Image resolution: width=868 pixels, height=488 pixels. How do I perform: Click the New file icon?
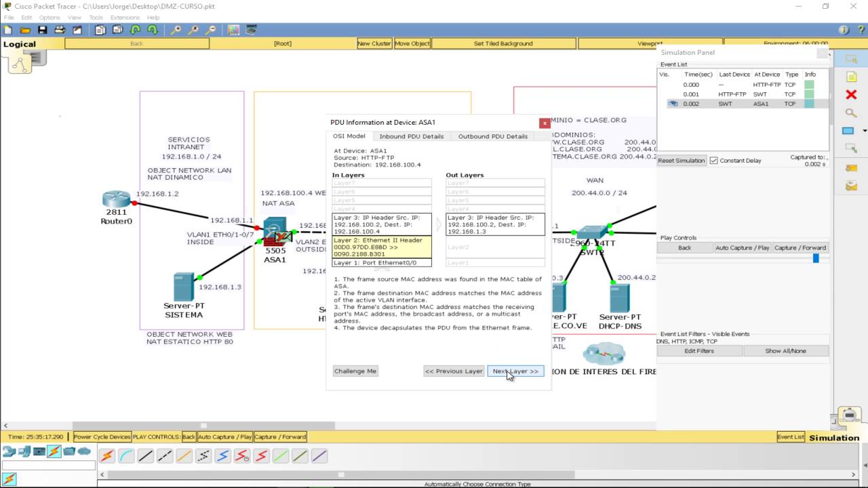[x=8, y=30]
